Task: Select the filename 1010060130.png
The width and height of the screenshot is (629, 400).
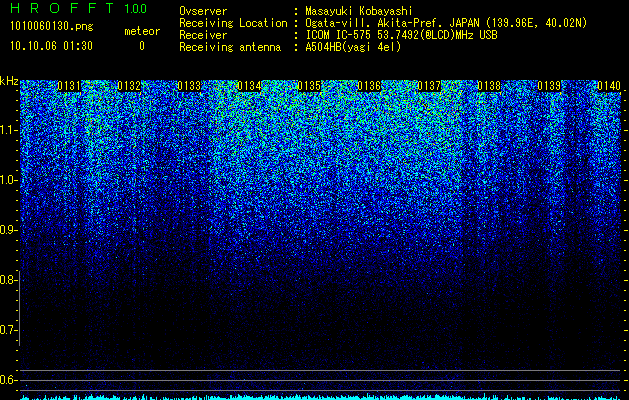Action: point(52,27)
